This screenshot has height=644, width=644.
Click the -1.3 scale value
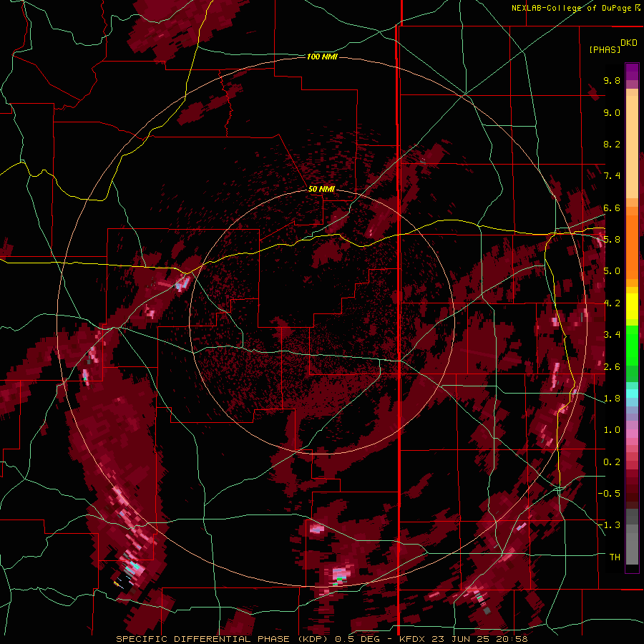point(609,525)
